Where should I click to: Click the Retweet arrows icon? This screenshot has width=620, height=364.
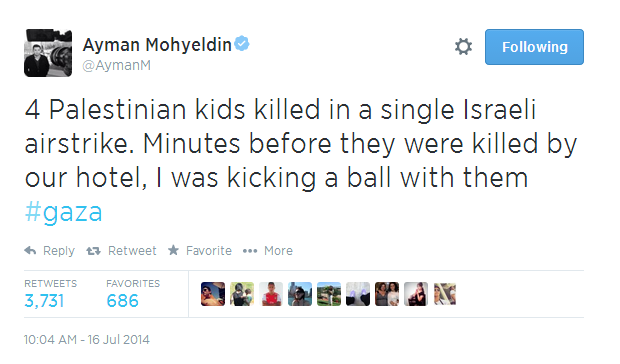(x=93, y=251)
